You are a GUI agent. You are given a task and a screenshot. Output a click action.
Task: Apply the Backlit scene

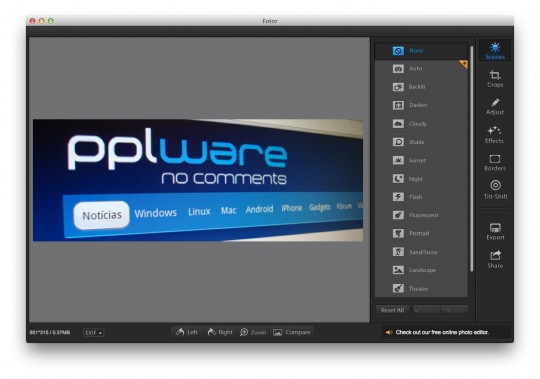[x=421, y=87]
